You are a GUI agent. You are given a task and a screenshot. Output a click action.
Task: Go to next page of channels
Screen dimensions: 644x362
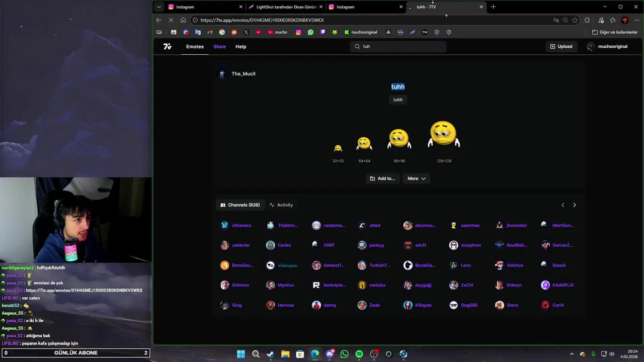[x=575, y=205]
